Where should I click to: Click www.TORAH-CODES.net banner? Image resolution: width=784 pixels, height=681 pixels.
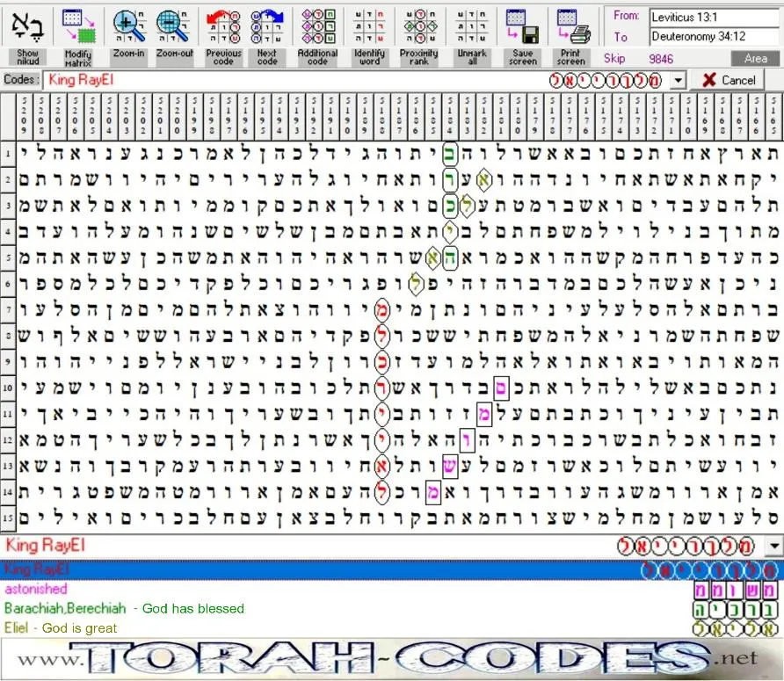[390, 659]
